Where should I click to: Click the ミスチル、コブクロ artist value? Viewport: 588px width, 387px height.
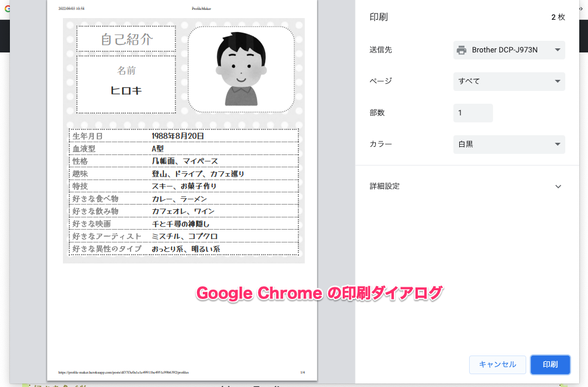pyautogui.click(x=185, y=236)
